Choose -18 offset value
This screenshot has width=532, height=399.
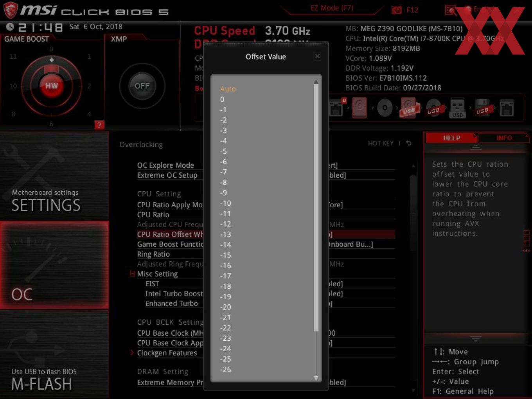pyautogui.click(x=225, y=286)
